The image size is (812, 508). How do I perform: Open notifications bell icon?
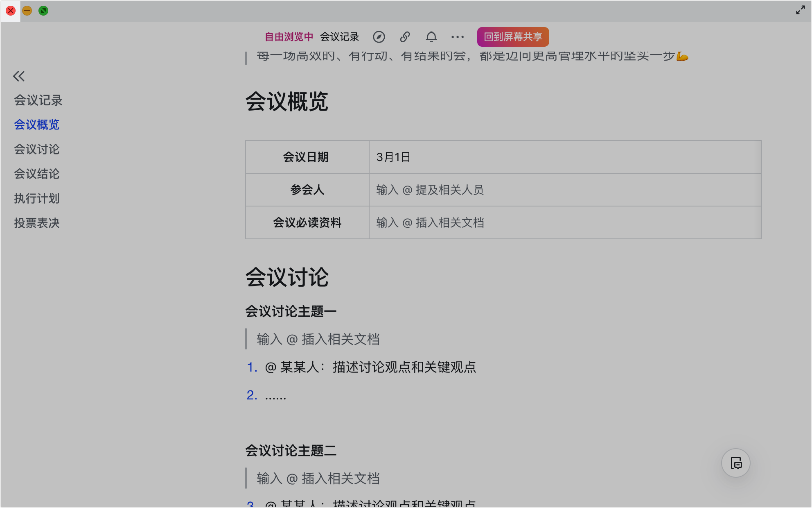point(431,37)
